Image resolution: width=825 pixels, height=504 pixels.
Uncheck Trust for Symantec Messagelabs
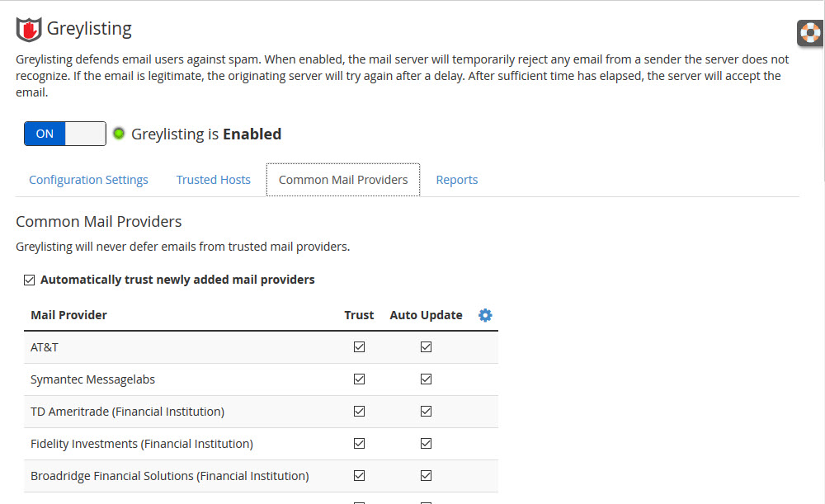click(359, 379)
